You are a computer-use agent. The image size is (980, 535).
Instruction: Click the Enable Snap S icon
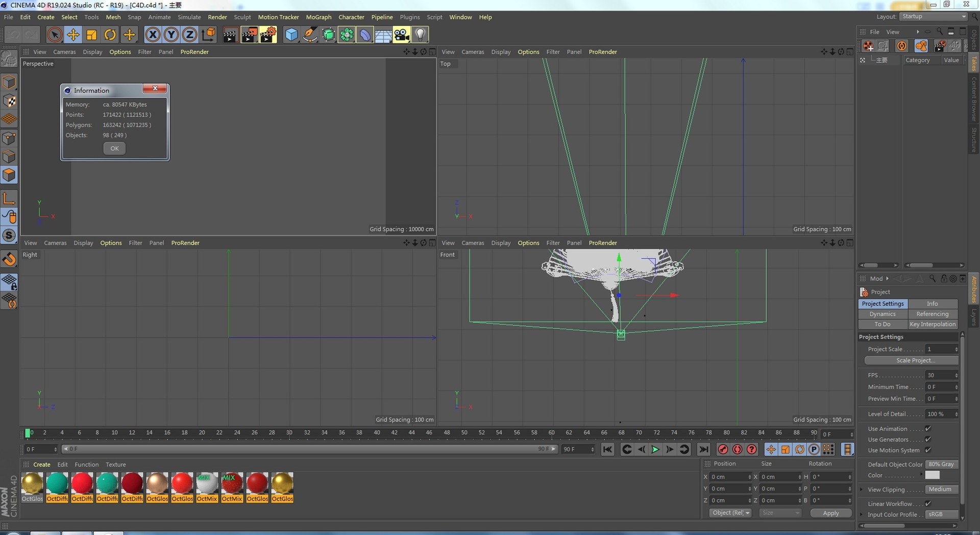pos(9,235)
